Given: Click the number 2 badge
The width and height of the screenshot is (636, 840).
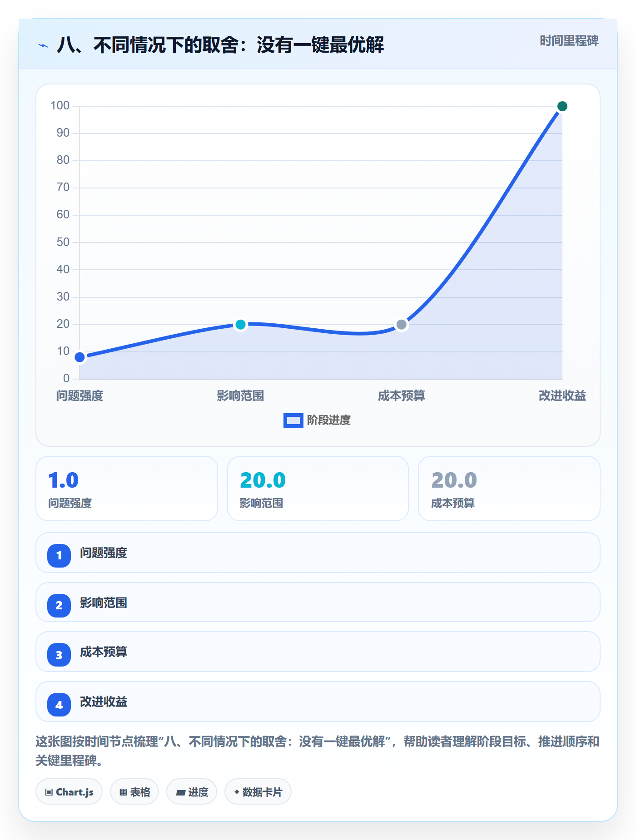Looking at the screenshot, I should [59, 605].
